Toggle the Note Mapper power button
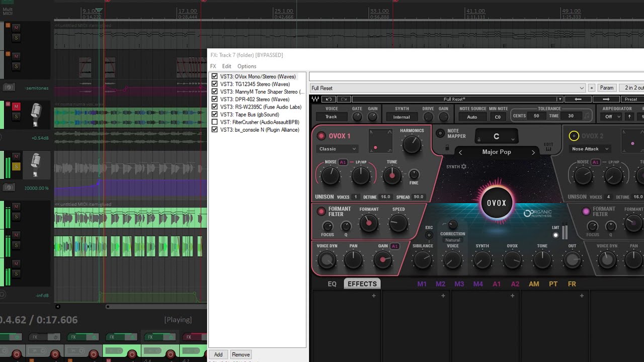This screenshot has width=644, height=362. click(440, 133)
